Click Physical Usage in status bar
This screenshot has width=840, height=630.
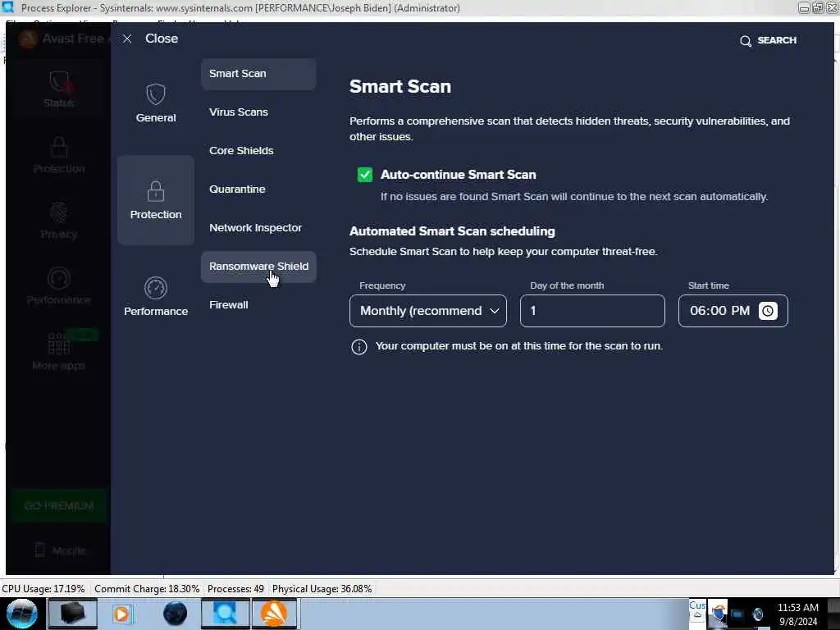point(322,589)
